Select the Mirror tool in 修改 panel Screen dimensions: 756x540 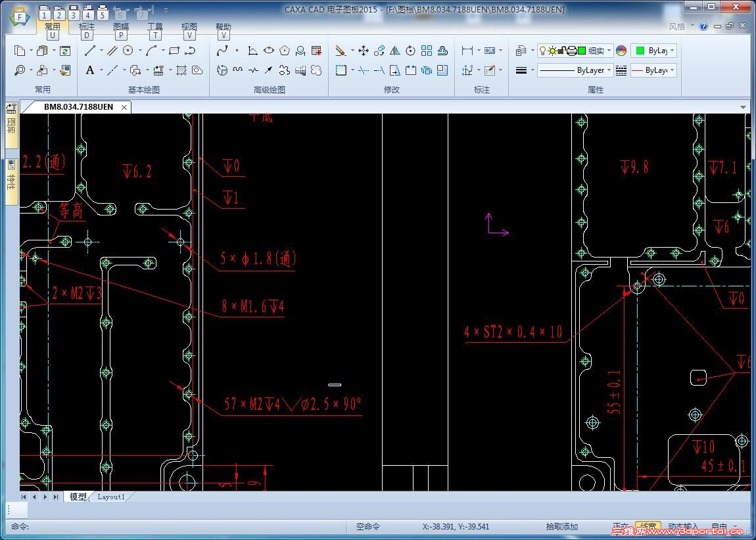pyautogui.click(x=394, y=51)
